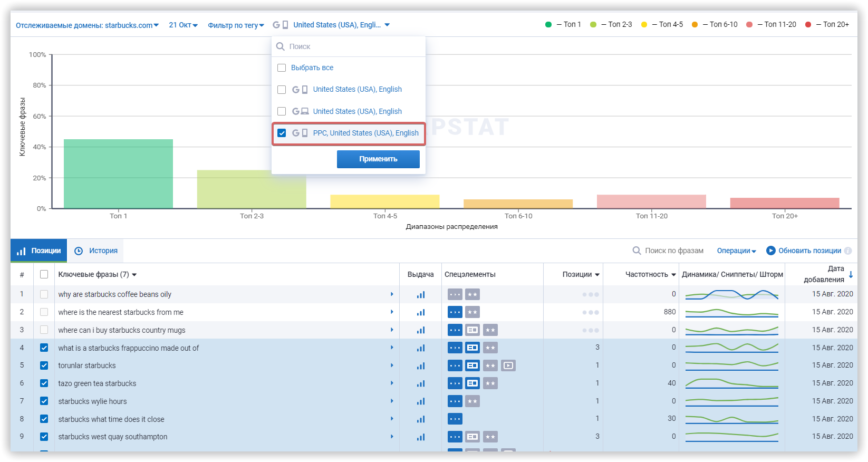Click the three-dots icon for 'where can i buy starbucks country mugs'
Screen dimensions: 868x462
(455, 330)
